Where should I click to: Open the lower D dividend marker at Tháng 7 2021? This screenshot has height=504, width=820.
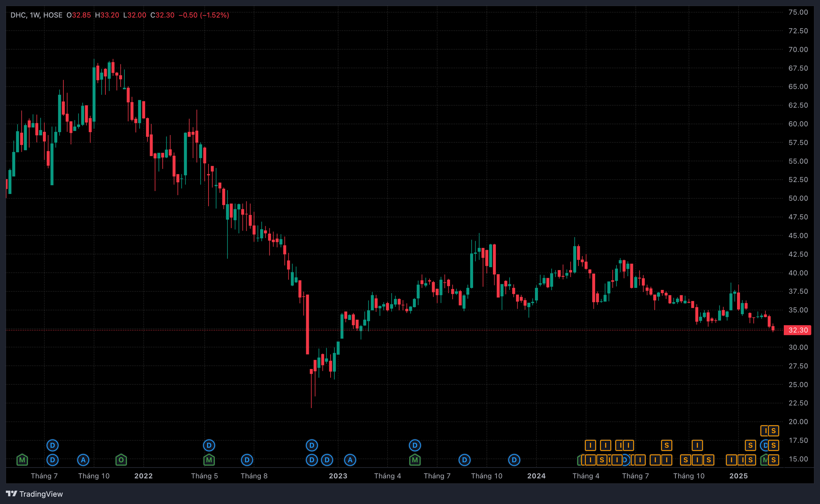53,460
